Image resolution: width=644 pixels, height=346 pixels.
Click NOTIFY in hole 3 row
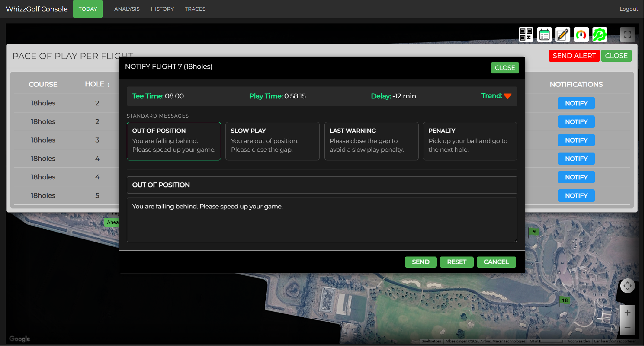pos(576,140)
